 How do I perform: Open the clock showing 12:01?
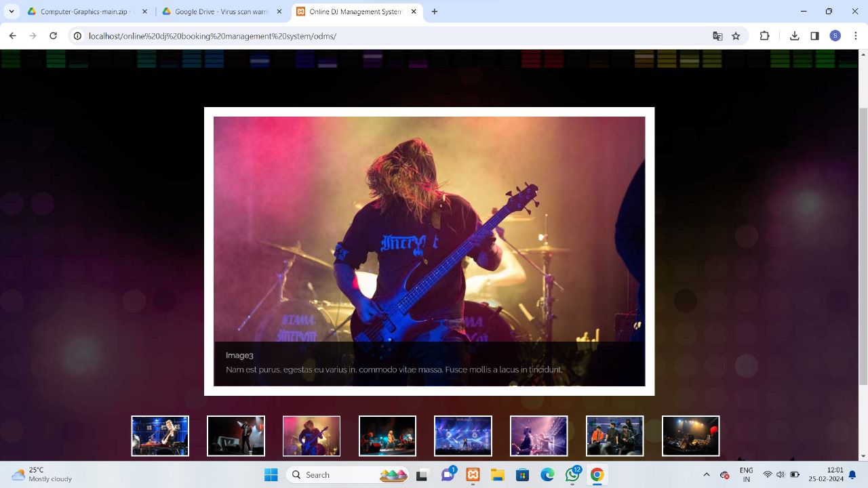pyautogui.click(x=825, y=474)
